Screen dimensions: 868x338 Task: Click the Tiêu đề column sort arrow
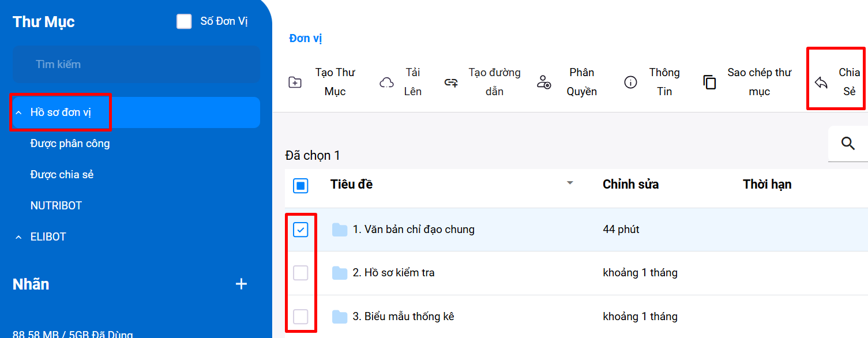pos(570,183)
